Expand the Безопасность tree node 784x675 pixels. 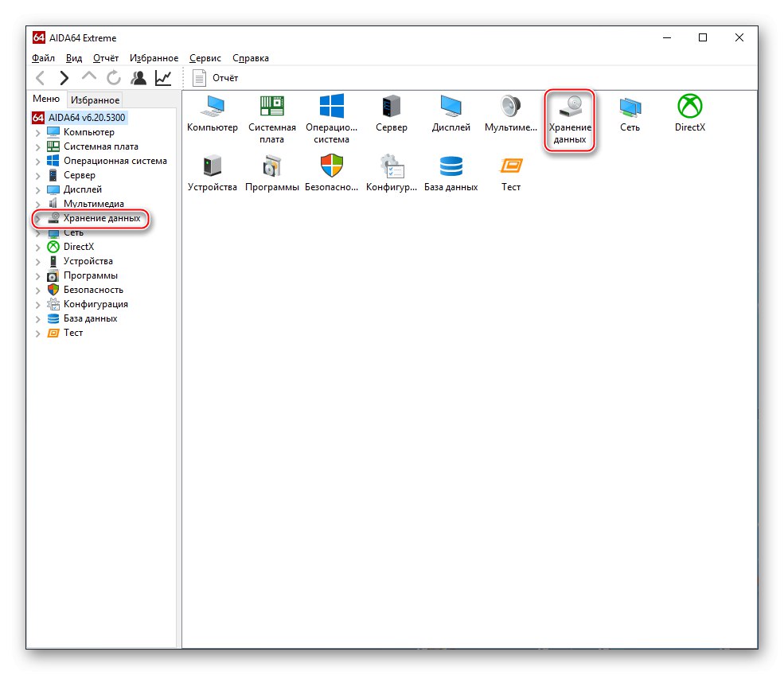(x=38, y=291)
